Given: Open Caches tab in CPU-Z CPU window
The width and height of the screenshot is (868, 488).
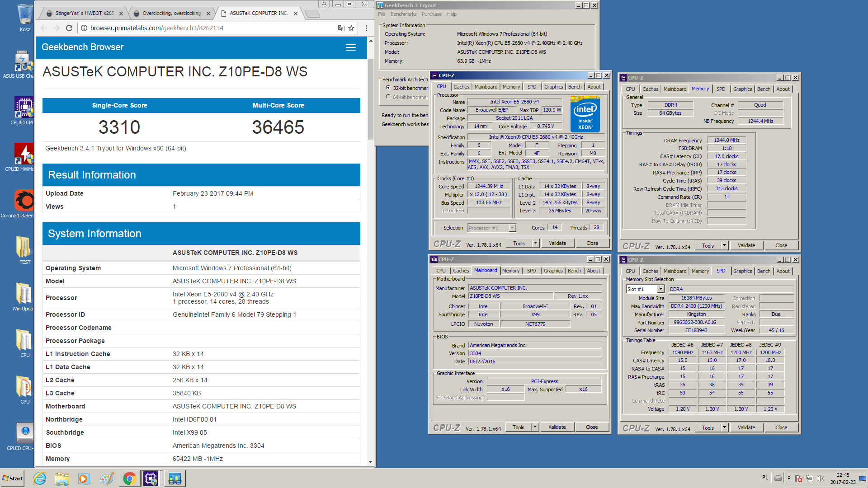Looking at the screenshot, I should [x=461, y=87].
